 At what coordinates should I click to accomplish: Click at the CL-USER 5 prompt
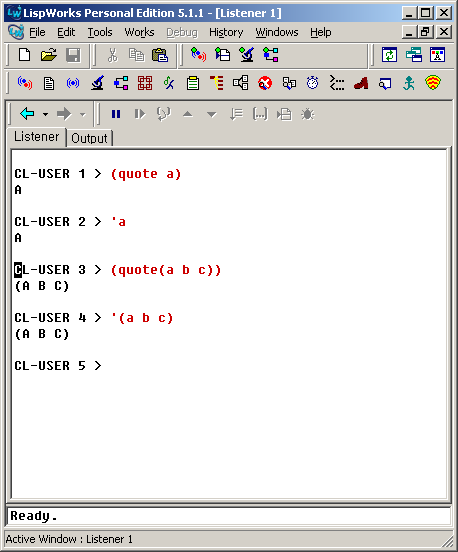point(58,365)
